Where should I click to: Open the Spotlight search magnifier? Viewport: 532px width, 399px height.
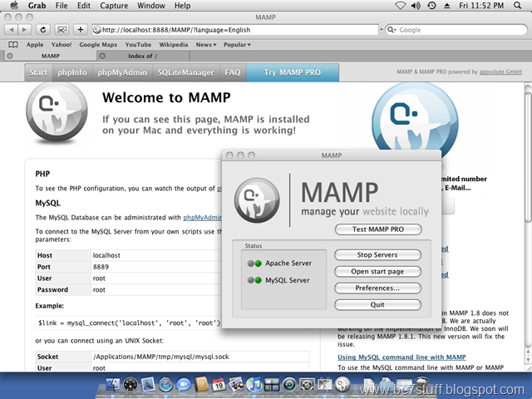(517, 6)
